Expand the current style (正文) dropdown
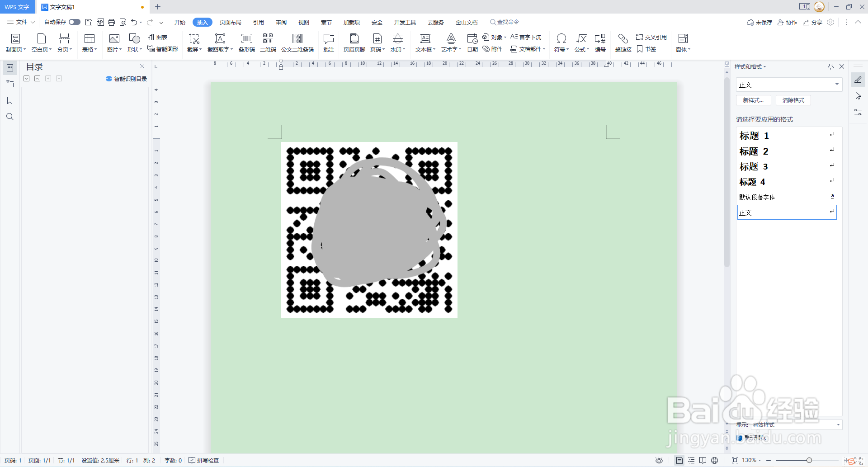Image resolution: width=868 pixels, height=467 pixels. coord(837,84)
